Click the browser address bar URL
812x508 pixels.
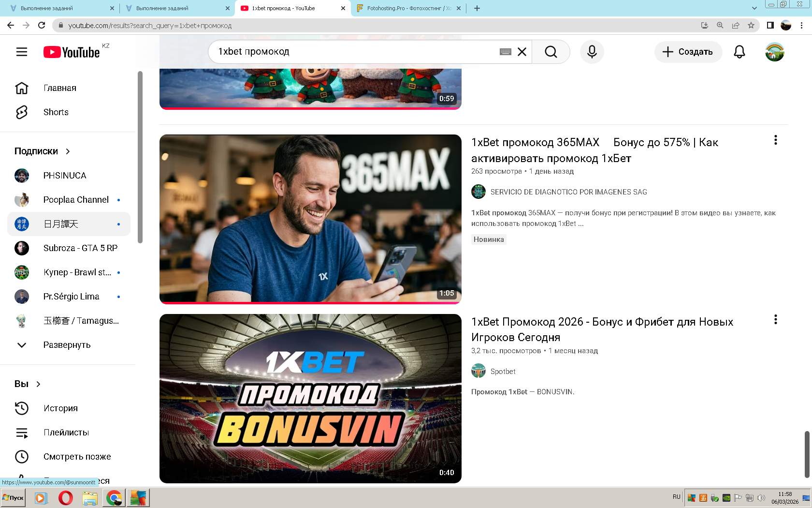[150, 26]
